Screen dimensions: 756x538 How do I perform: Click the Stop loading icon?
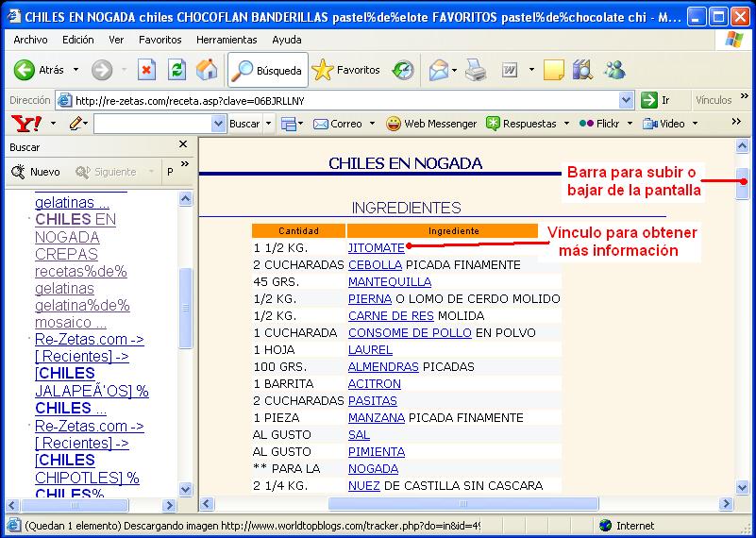[x=146, y=70]
